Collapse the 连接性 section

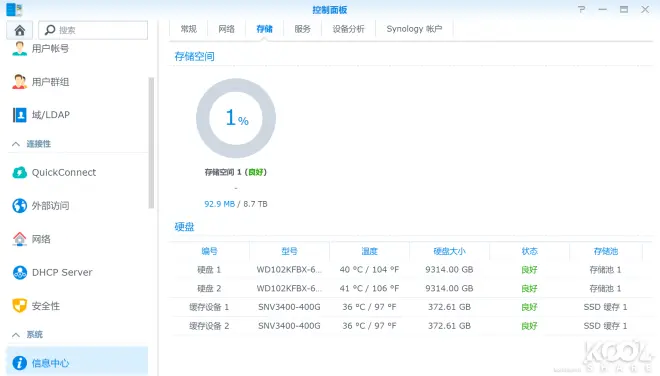tap(16, 144)
